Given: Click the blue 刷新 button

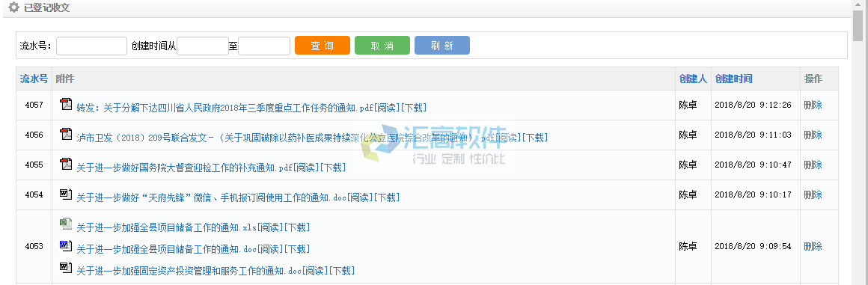Looking at the screenshot, I should [441, 46].
